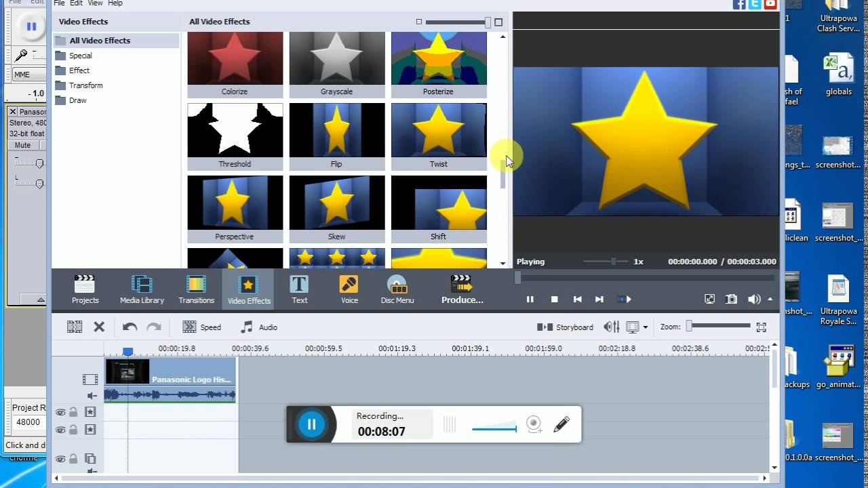Open the Transitions tab

pyautogui.click(x=196, y=289)
